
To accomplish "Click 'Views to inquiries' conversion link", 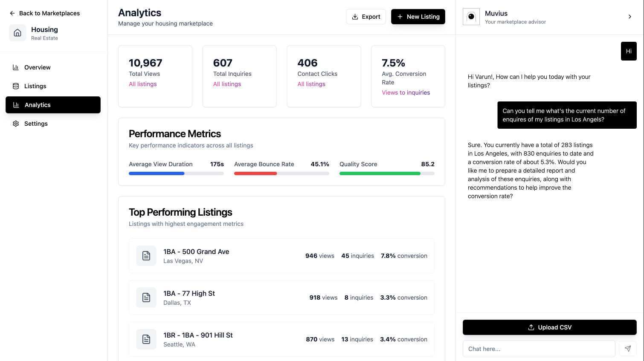I will pos(406,92).
